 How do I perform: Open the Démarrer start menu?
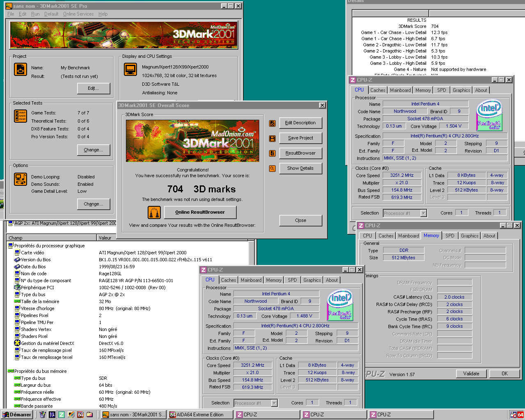click(17, 415)
